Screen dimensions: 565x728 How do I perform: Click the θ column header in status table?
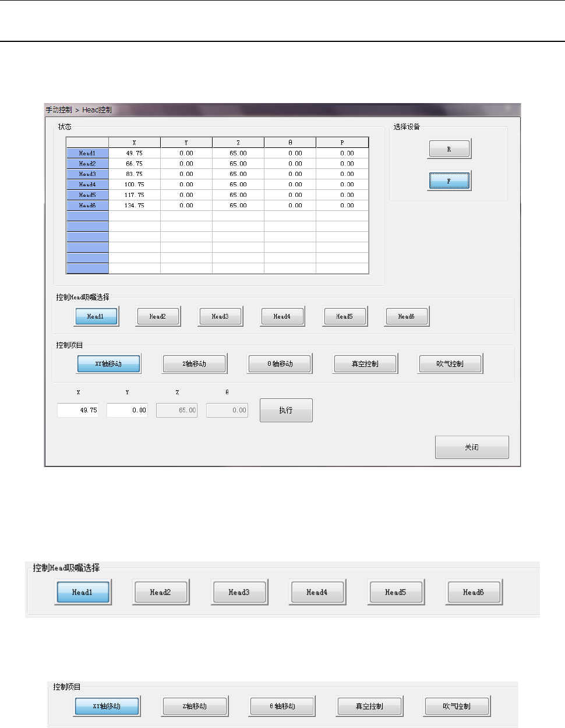290,143
